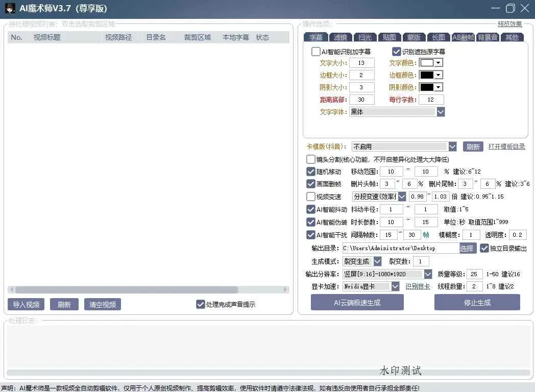Viewport: 535px width, 392px height.
Task: Open the 贴图 (sticker) tab
Action: point(389,37)
